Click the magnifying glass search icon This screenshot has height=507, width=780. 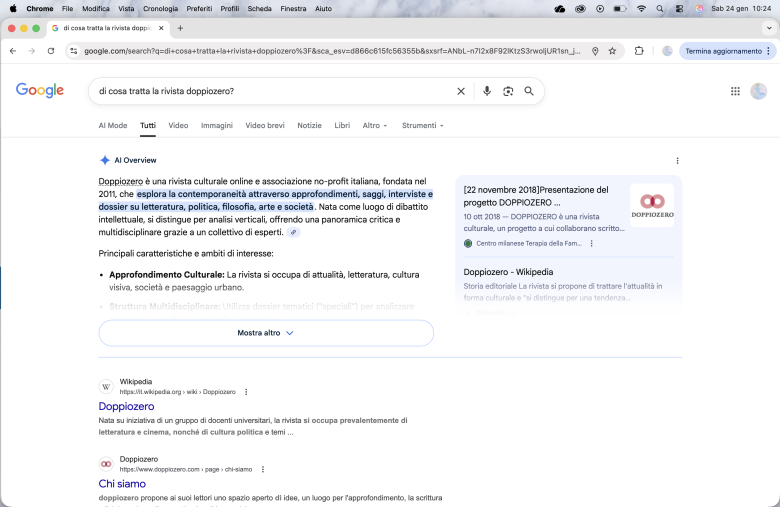click(x=529, y=91)
